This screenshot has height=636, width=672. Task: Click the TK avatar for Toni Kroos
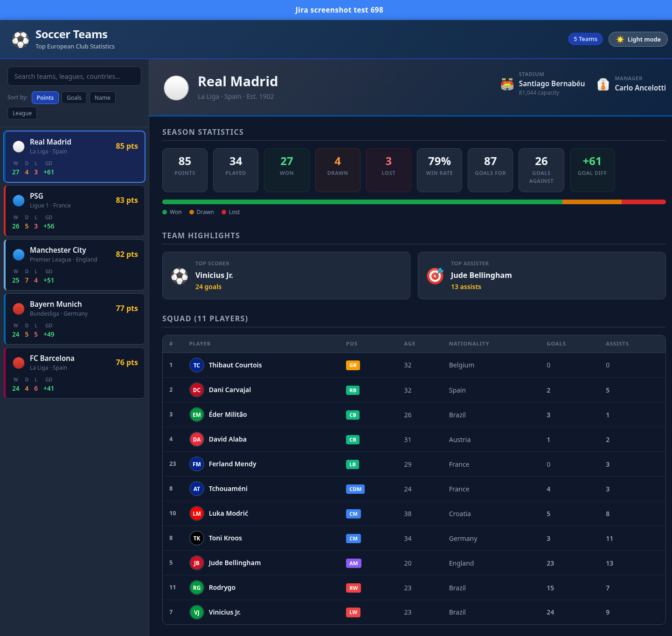[197, 538]
